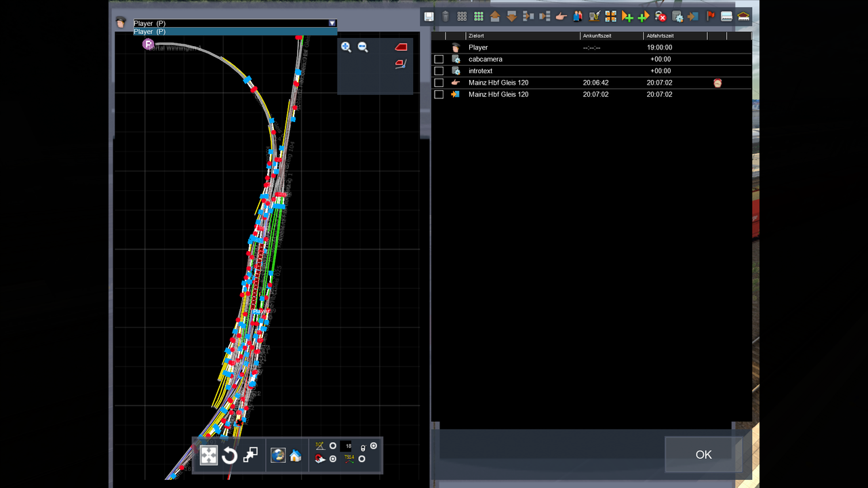
Task: Click the pointing hand toolbar icon
Action: tap(559, 16)
